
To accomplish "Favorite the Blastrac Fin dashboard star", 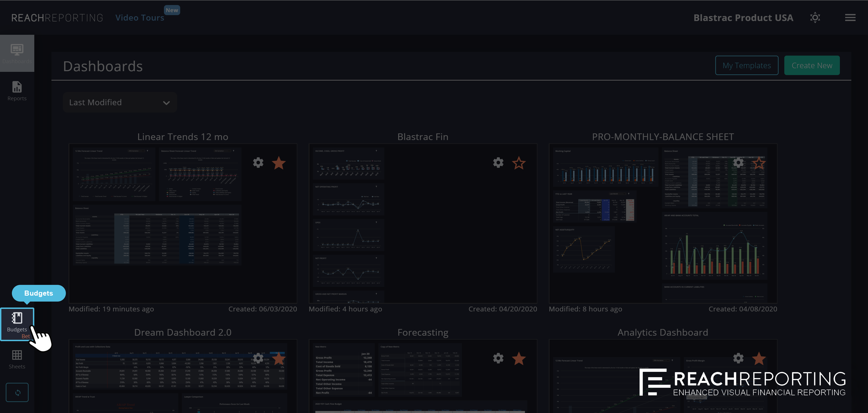I will tap(519, 163).
